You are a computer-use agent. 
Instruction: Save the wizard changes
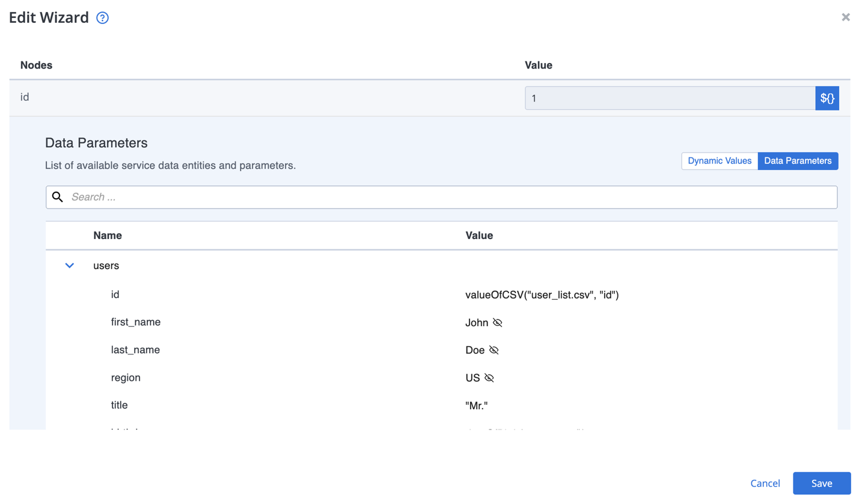tap(821, 483)
